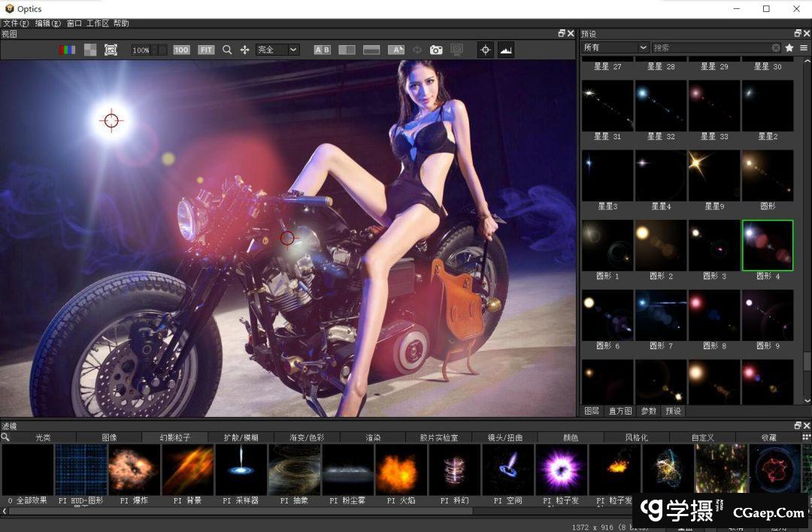Select the magnifier zoom tool

227,50
